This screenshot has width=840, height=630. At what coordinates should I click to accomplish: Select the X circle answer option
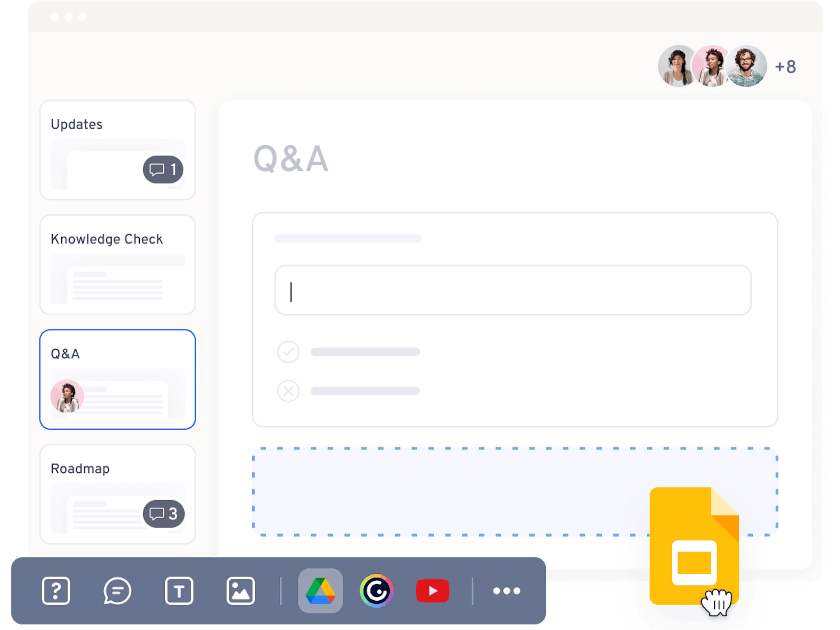pos(288,391)
